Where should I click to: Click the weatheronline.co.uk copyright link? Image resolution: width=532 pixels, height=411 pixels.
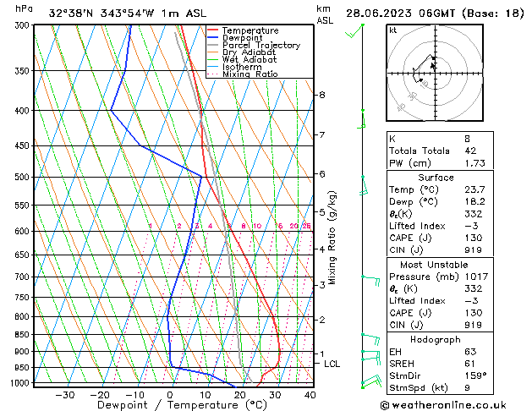(443, 405)
